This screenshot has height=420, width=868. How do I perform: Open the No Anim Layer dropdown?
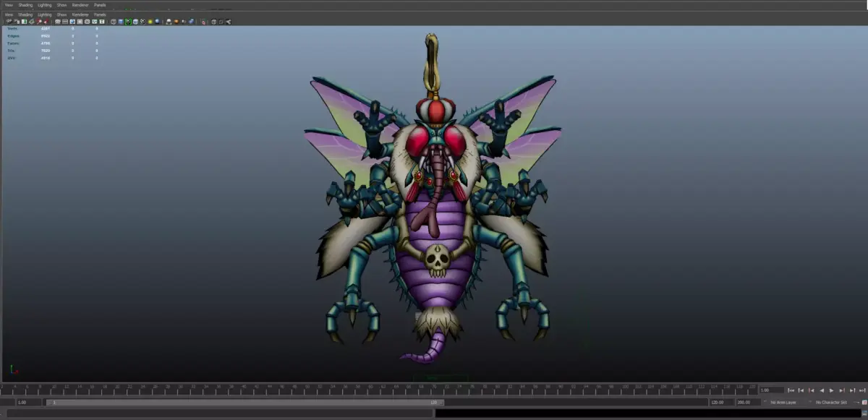click(786, 402)
